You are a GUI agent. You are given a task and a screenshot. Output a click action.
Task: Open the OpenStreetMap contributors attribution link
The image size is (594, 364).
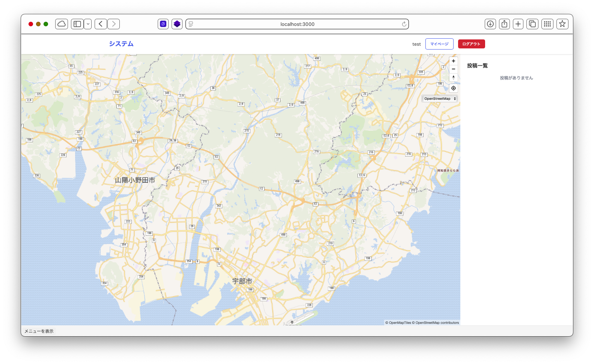(x=437, y=323)
